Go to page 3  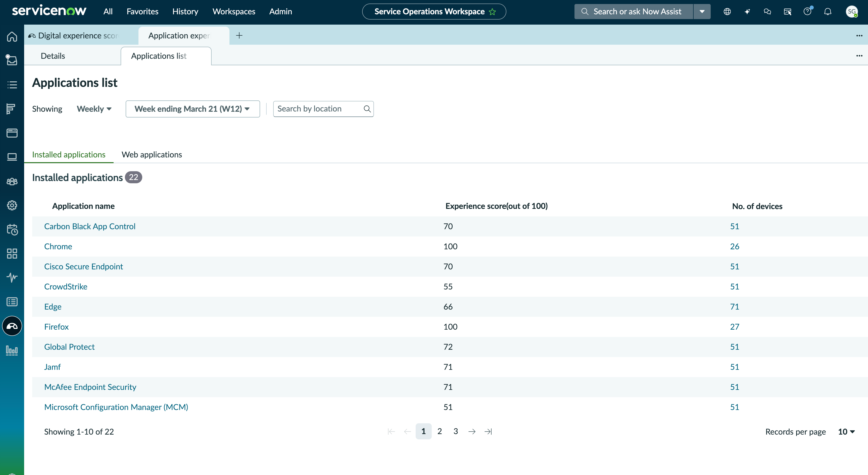(456, 431)
